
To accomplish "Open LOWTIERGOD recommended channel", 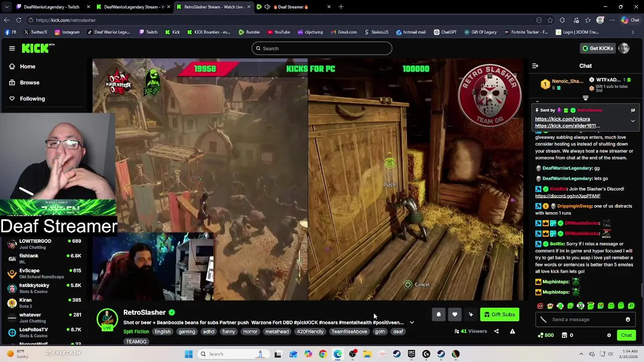I will [x=44, y=244].
